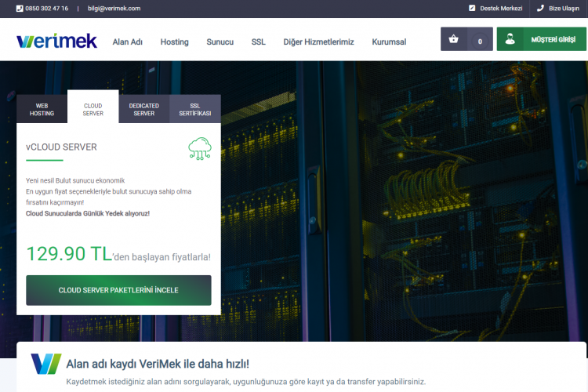The width and height of the screenshot is (588, 392).
Task: Open the SSL menu
Action: coord(259,42)
